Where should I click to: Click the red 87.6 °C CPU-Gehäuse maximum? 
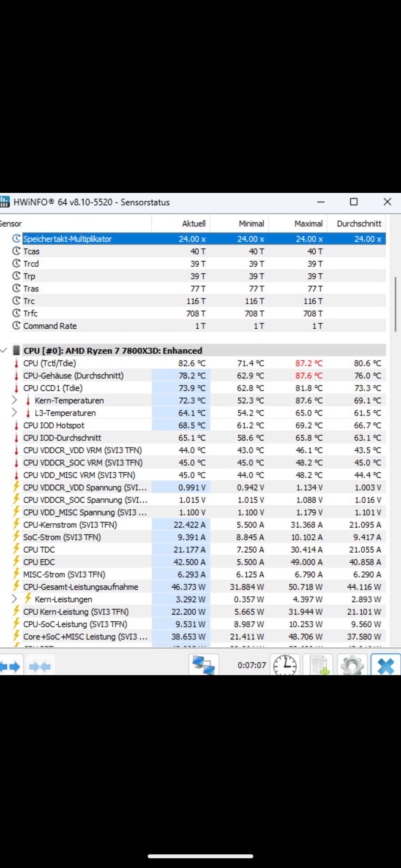(309, 375)
